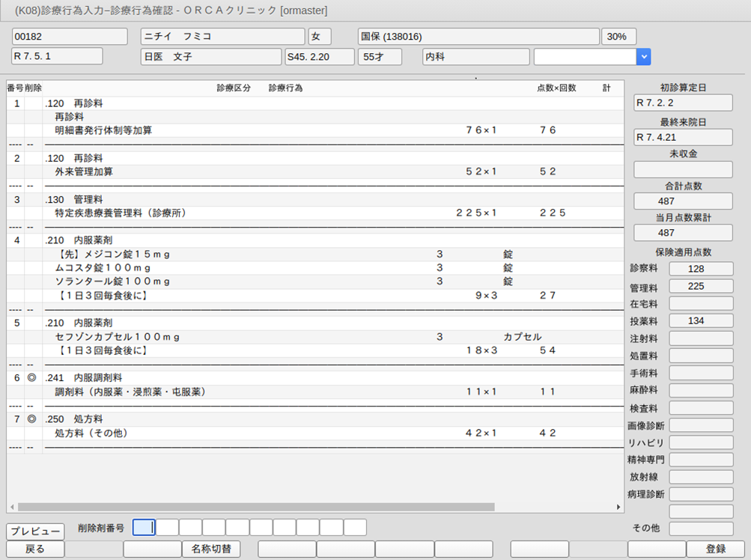Viewport: 751px width, 560px height.
Task: Click the left arrow of horizontal scrollbar
Action: coord(11,507)
